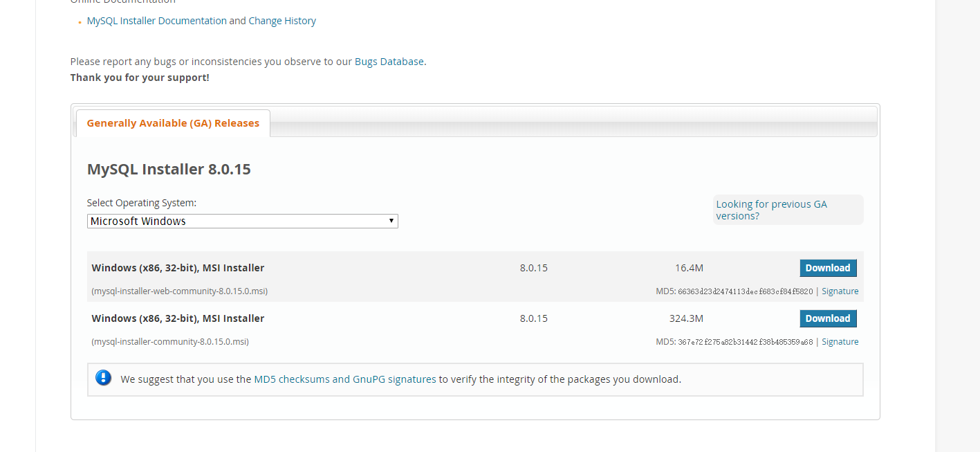This screenshot has width=980, height=452.
Task: Open the Change History link
Action: point(282,21)
